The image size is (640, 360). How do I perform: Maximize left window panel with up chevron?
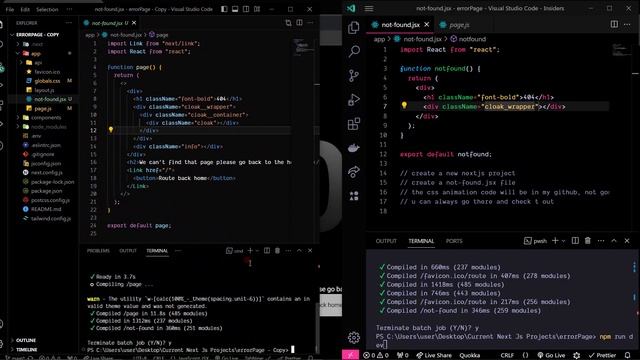click(299, 251)
